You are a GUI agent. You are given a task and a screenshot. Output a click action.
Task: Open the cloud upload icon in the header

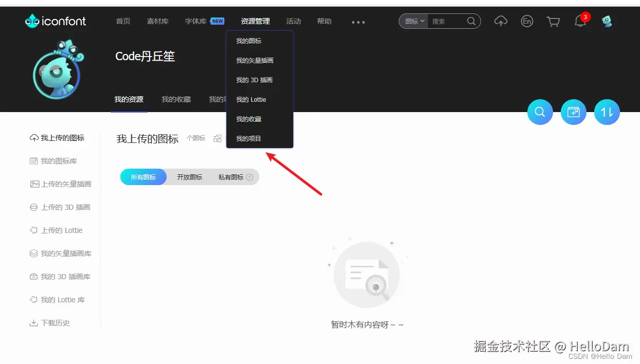pyautogui.click(x=501, y=21)
